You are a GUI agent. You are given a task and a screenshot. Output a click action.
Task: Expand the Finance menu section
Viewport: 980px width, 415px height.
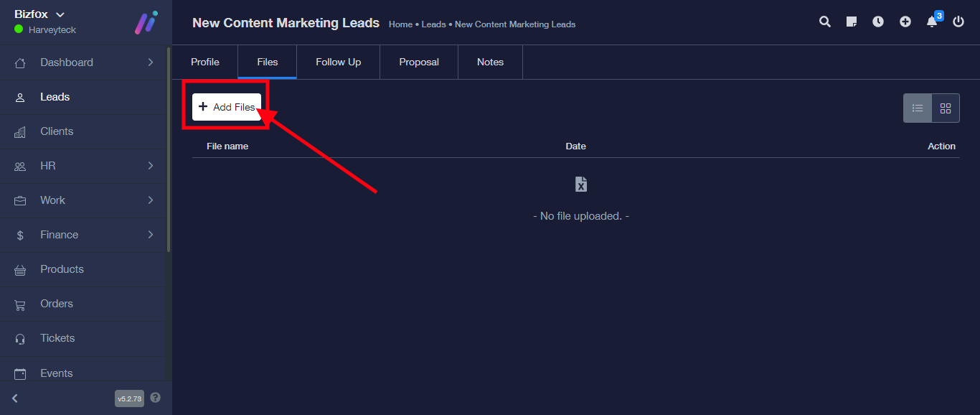(x=151, y=235)
